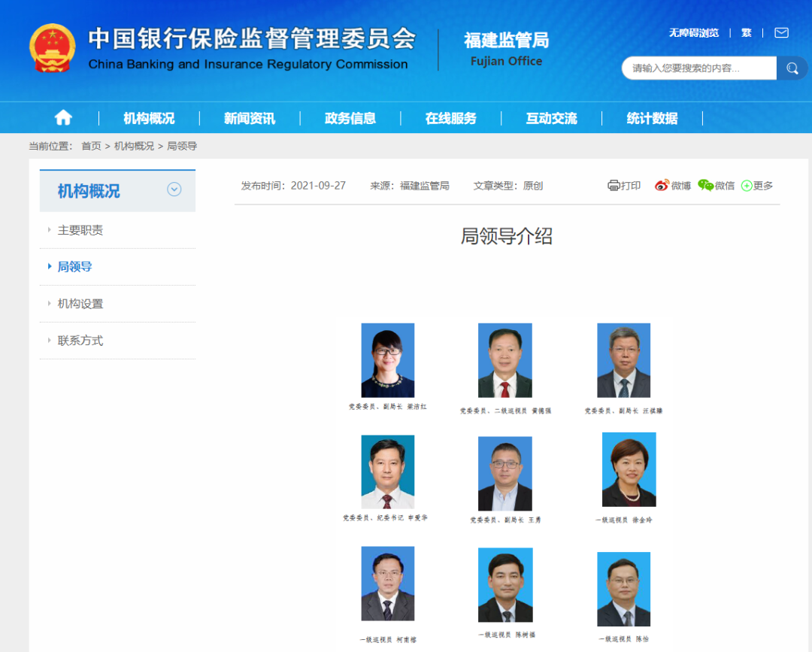Click the first photo in top row
This screenshot has height=652, width=812.
point(387,360)
